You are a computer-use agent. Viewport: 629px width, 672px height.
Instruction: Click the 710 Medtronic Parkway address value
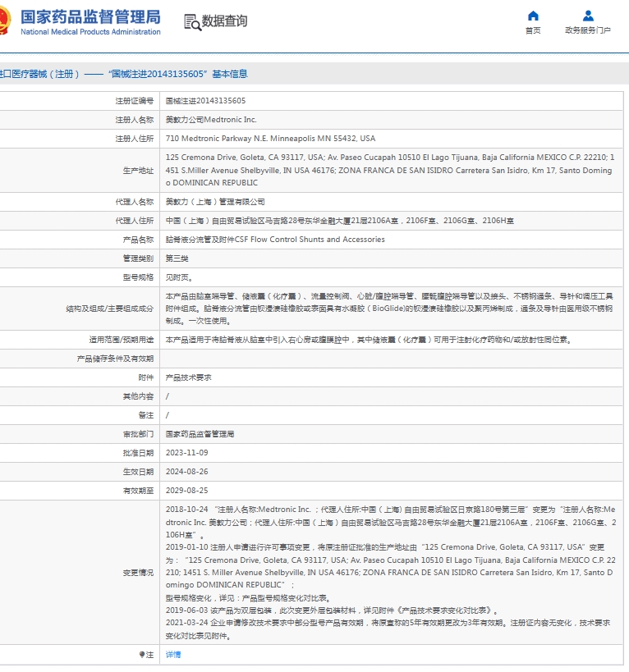pos(270,139)
